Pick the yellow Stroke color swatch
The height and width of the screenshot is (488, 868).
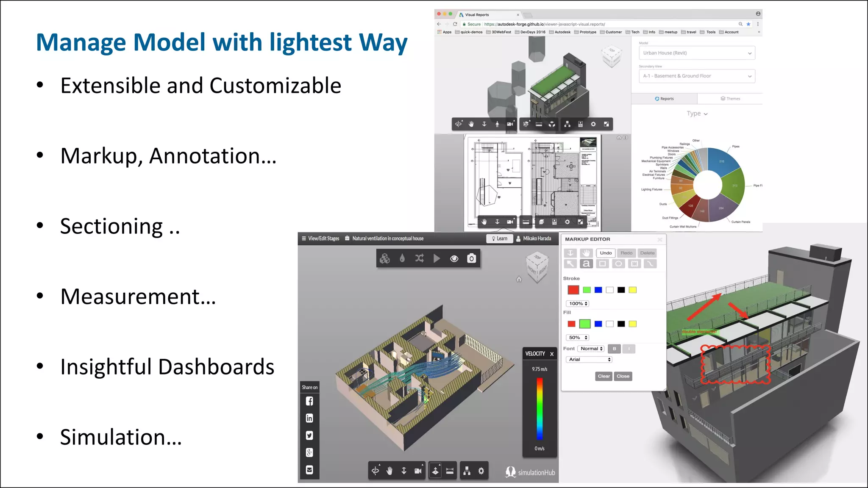point(632,290)
